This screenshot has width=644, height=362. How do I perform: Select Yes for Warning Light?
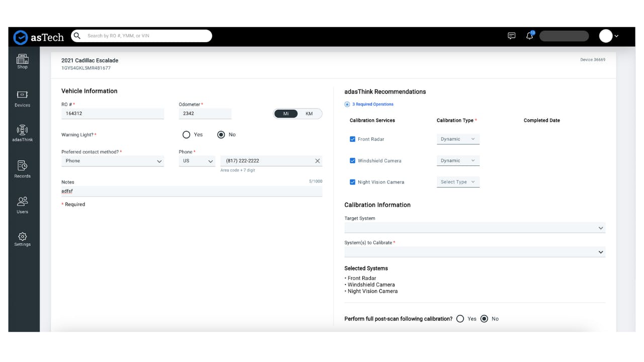[x=185, y=134]
